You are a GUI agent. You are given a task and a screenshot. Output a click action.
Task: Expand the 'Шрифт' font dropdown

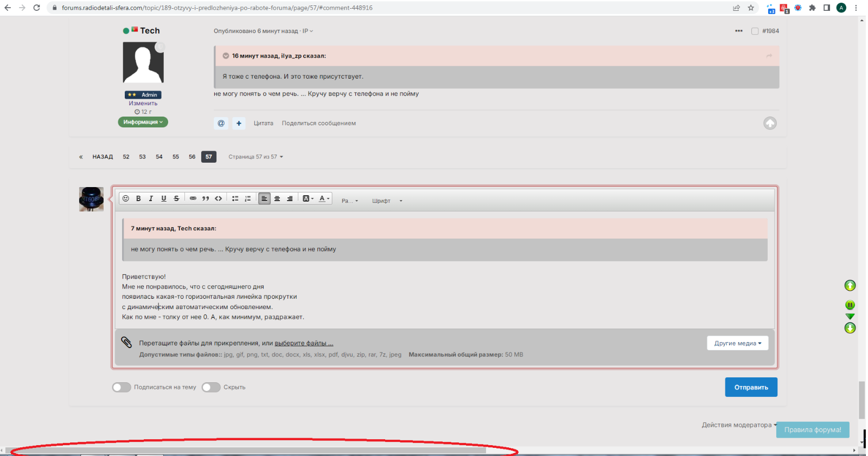pos(387,201)
